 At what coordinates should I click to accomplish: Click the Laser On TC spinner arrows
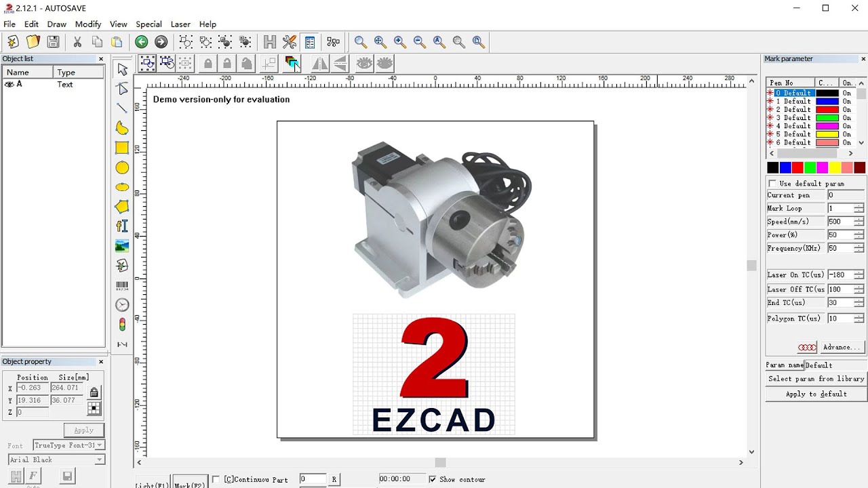[859, 275]
